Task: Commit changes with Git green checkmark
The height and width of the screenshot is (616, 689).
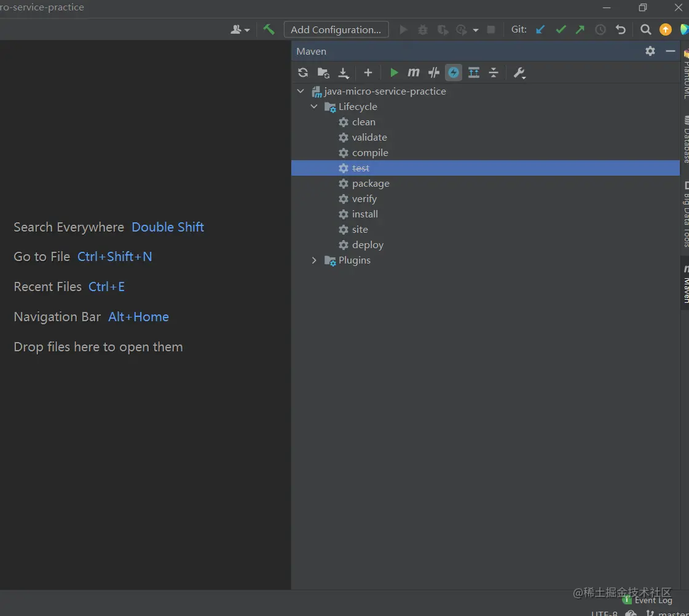Action: [561, 29]
